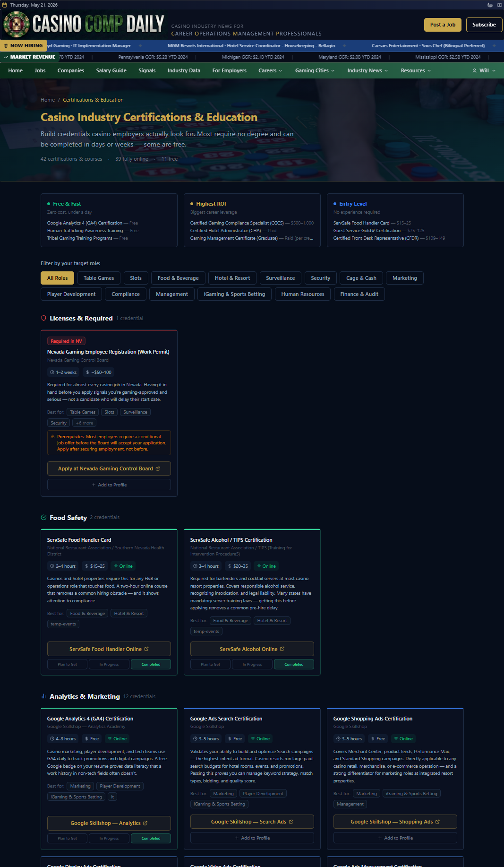Image resolution: width=504 pixels, height=867 pixels.
Task: Set ServSafe Alcohol status to Plan to Get
Action: point(210,664)
